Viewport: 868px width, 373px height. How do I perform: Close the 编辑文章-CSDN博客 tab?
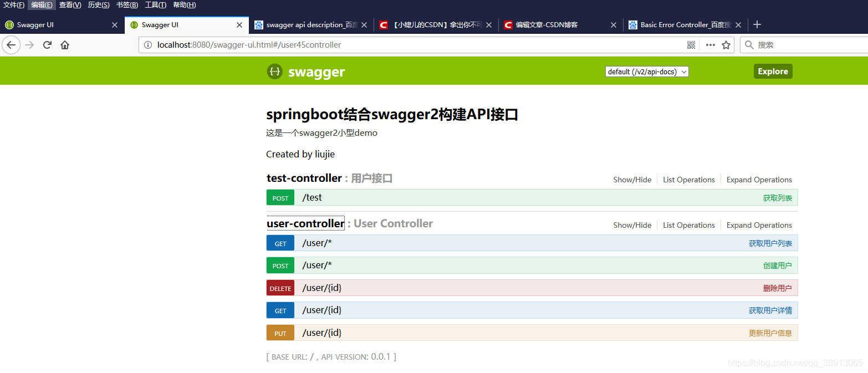tap(614, 25)
